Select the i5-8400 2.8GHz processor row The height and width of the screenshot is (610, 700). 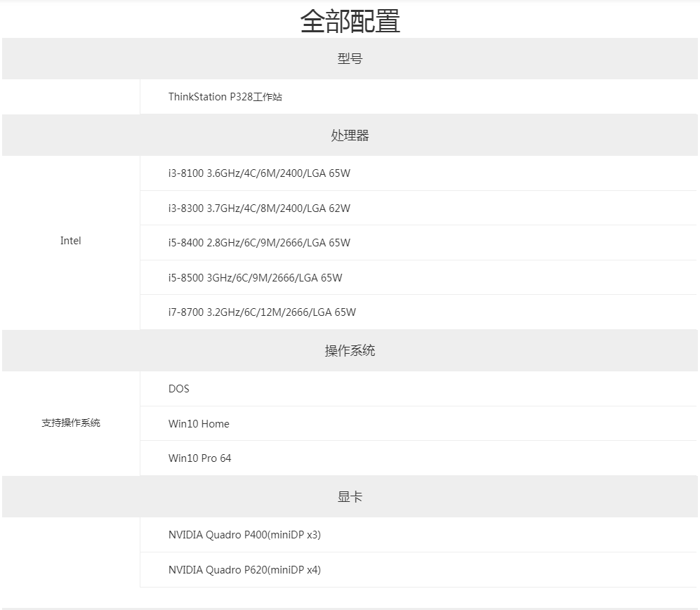coord(418,243)
